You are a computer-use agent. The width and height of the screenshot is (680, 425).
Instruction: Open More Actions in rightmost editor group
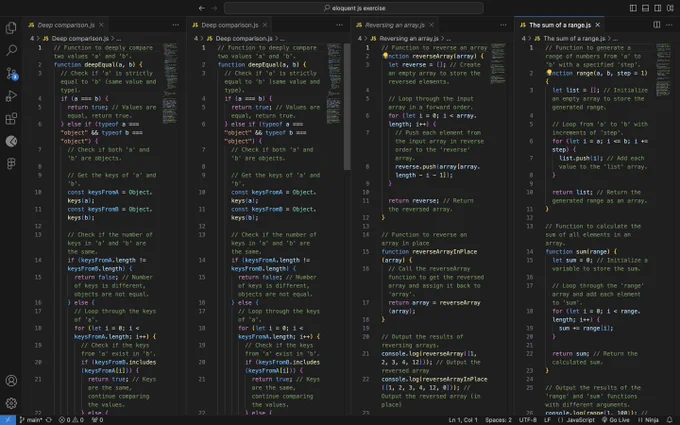tap(669, 25)
